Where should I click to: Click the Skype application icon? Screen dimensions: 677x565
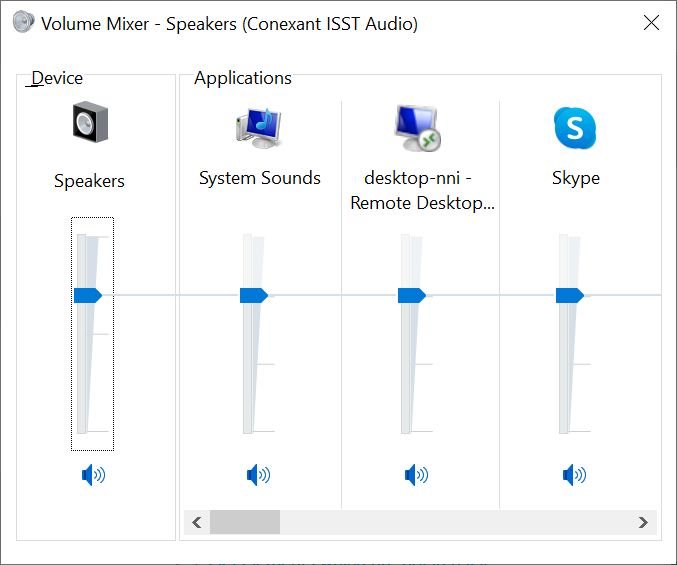575,127
